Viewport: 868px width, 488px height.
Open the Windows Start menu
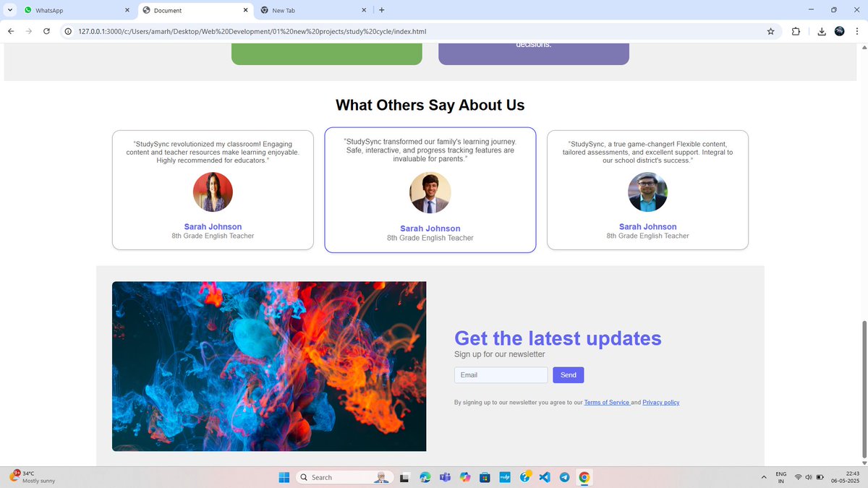(x=284, y=477)
